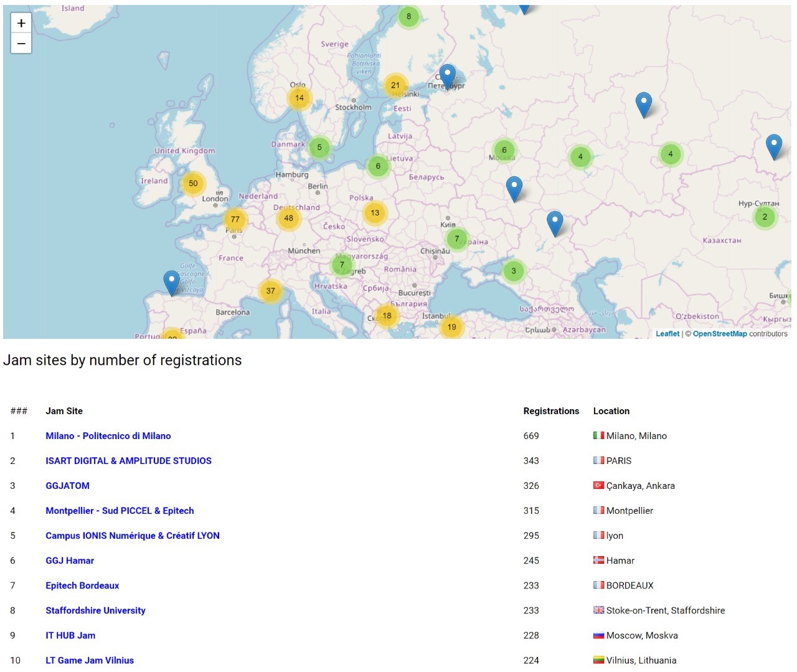This screenshot has height=672, width=797.
Task: Click the French flag beside PARIS
Action: pyautogui.click(x=598, y=460)
